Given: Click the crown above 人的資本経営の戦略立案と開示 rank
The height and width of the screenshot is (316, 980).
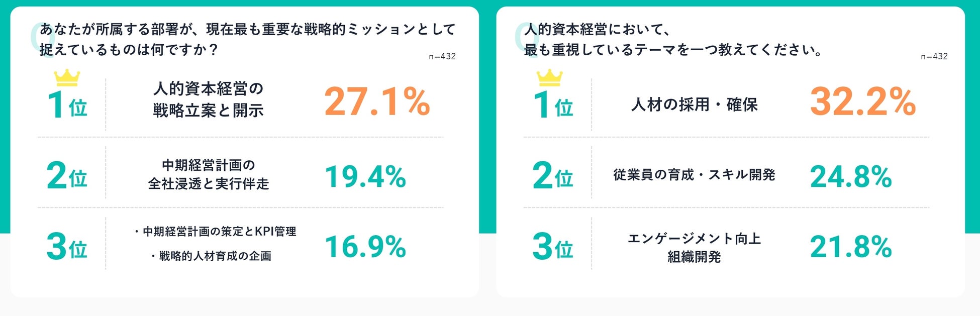Looking at the screenshot, I should [67, 77].
